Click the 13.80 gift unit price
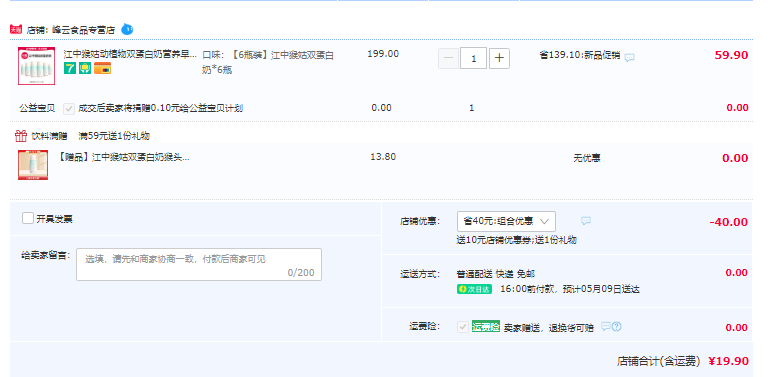This screenshot has height=377, width=772. click(383, 157)
